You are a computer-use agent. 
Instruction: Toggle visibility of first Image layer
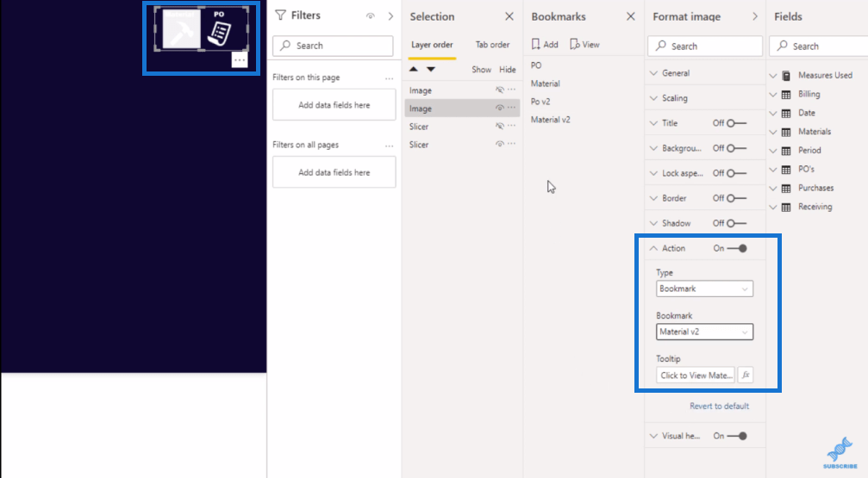(x=499, y=90)
